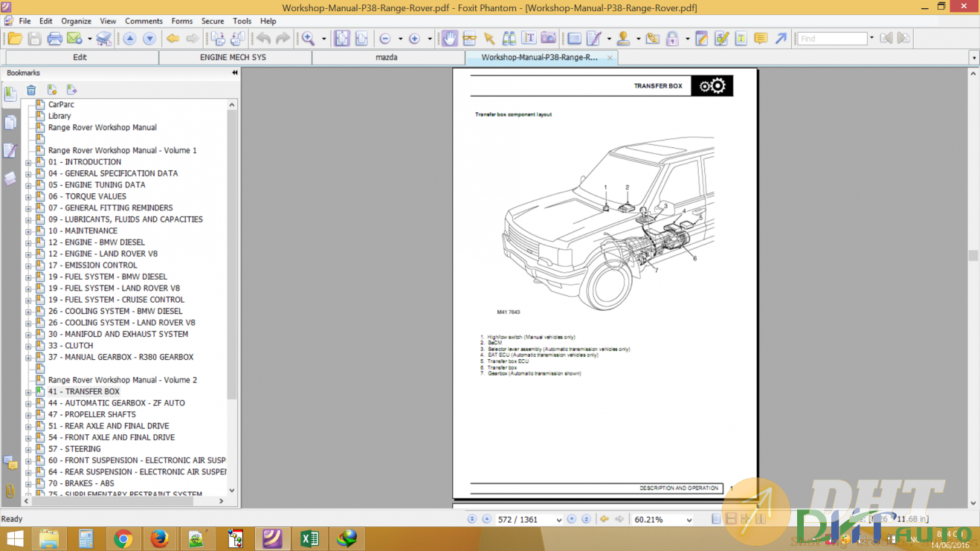This screenshot has height=551, width=980.
Task: Expand the 33 - CLUTCH bookmark
Action: [x=28, y=346]
